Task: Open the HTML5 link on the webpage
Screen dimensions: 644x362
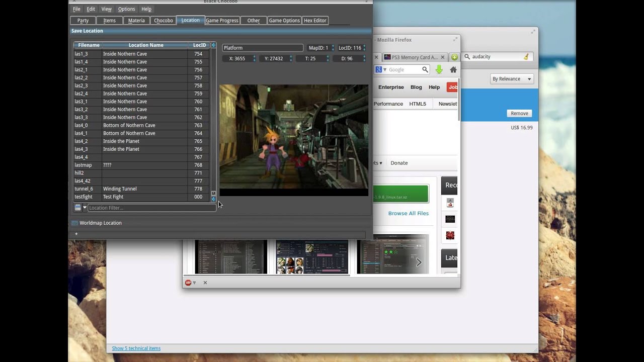Action: click(418, 104)
